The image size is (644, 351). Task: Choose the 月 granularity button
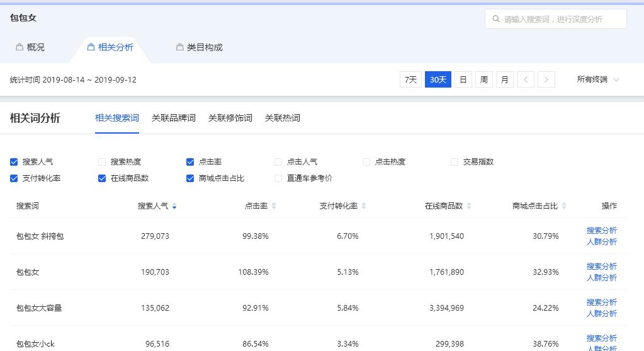pos(505,79)
